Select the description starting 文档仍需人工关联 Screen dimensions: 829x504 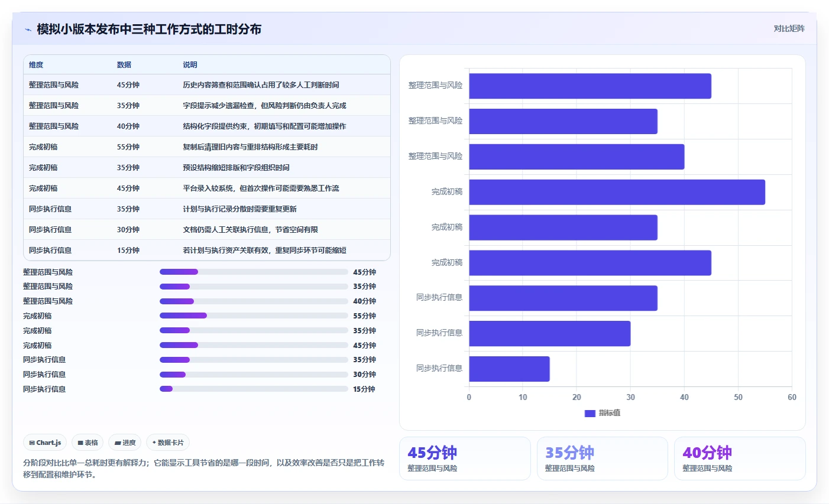250,230
